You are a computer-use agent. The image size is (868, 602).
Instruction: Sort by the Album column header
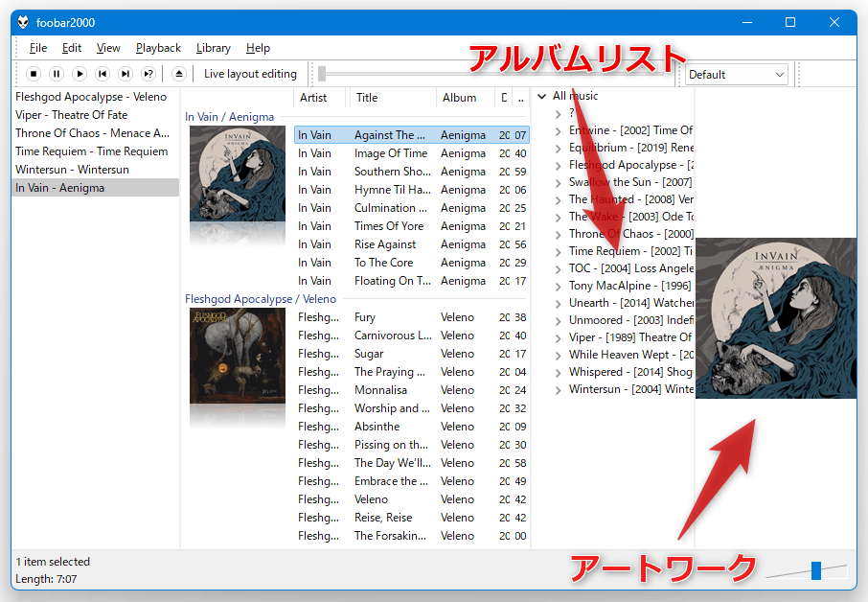pos(465,98)
